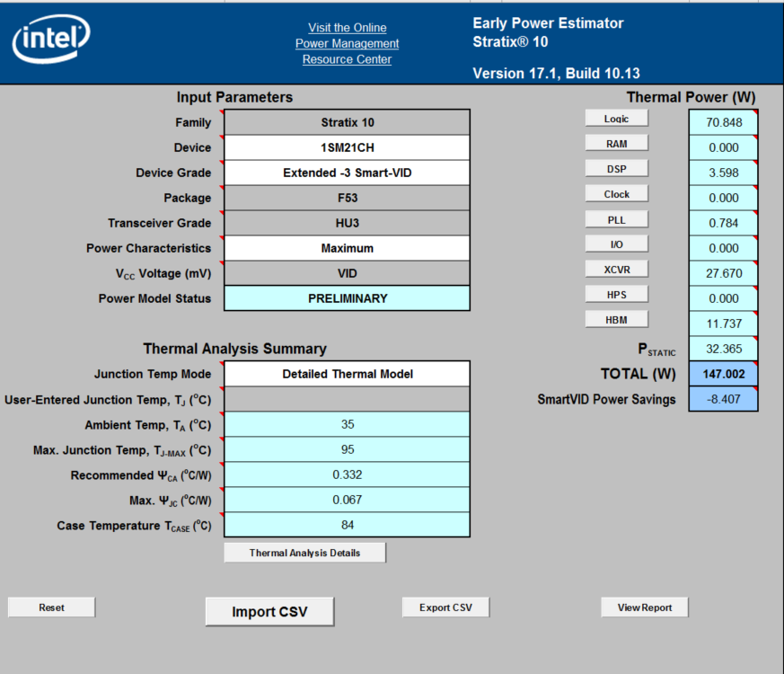784x674 pixels.
Task: Click the TOTAL power value 147.002
Action: (x=724, y=374)
